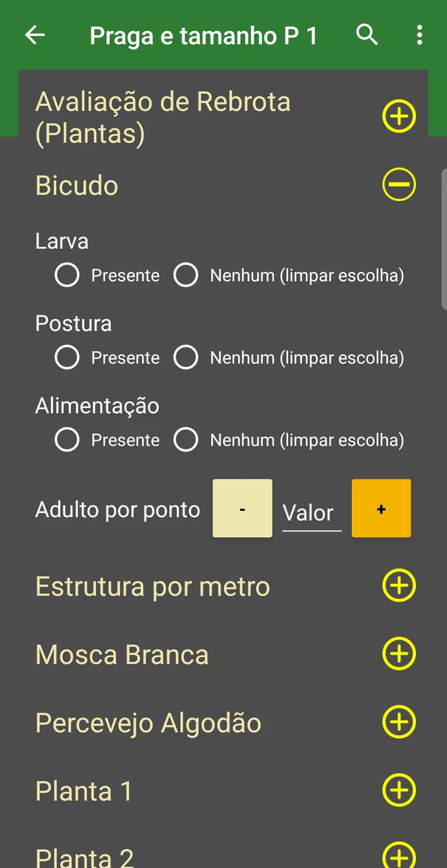The width and height of the screenshot is (447, 868).
Task: Increase Adulto por ponto with plus button
Action: (381, 508)
